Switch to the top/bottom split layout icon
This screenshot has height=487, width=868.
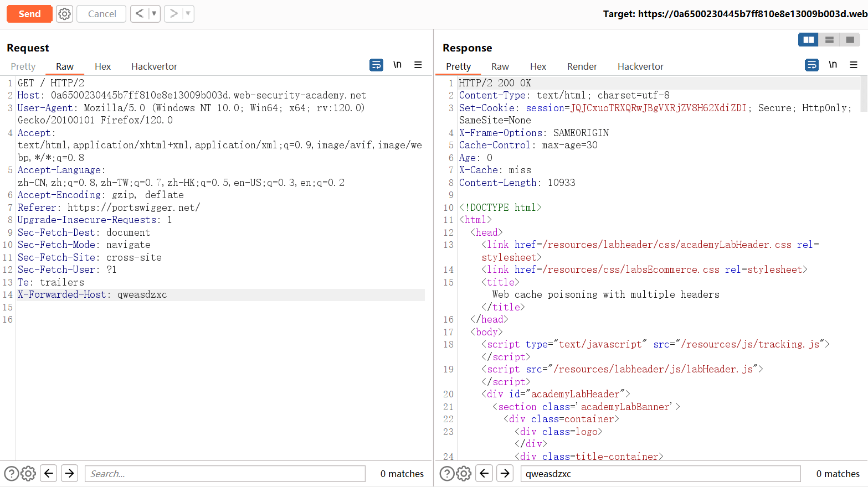pos(829,40)
